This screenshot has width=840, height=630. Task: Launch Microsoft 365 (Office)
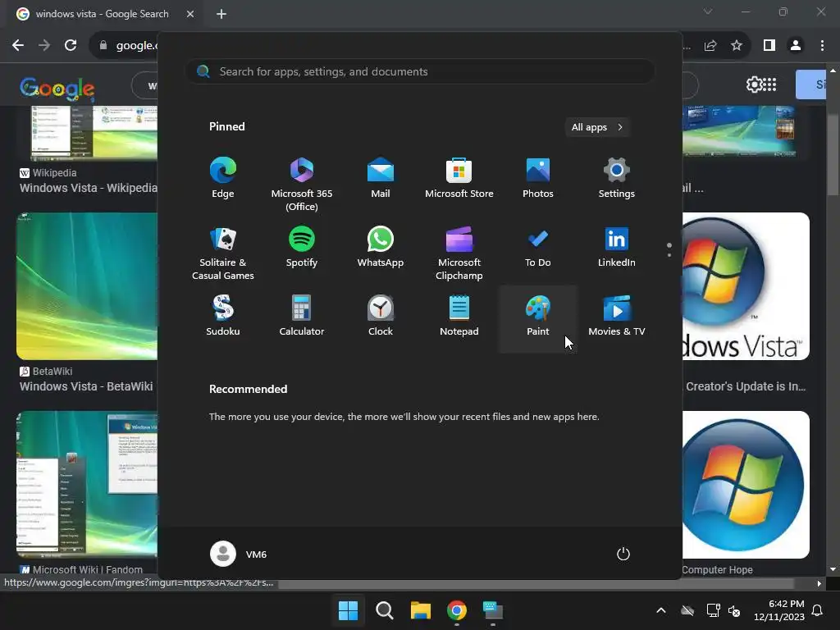pyautogui.click(x=302, y=185)
